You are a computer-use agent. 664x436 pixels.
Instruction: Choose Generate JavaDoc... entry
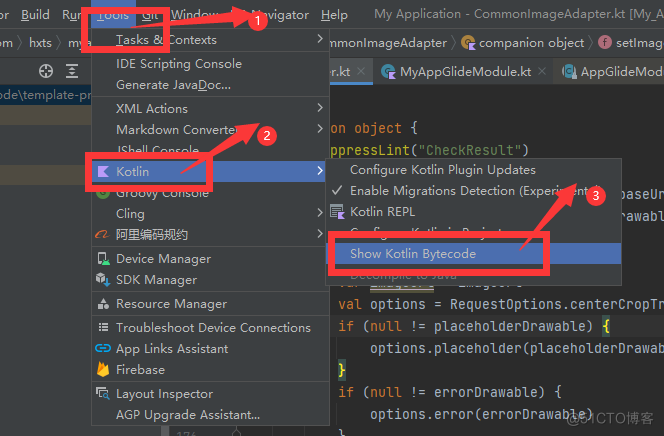[x=210, y=85]
